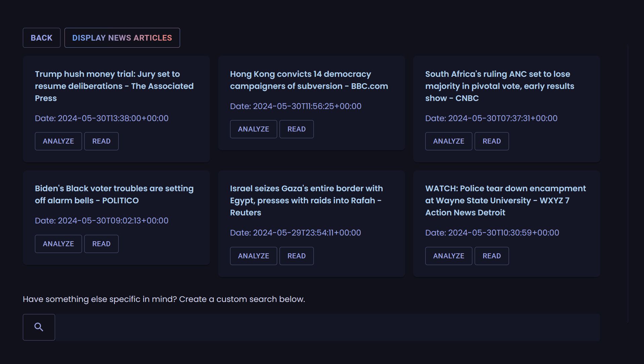
Task: Go back with the BACK button
Action: 42,38
